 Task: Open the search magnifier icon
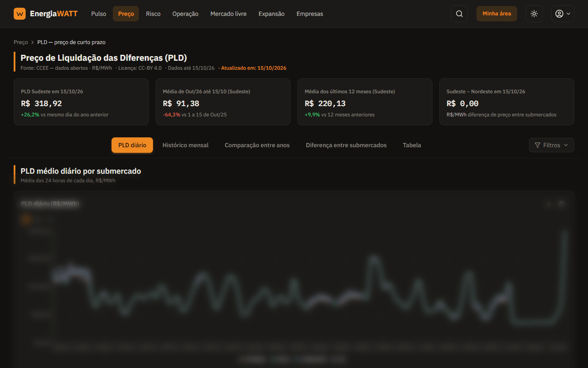[459, 14]
